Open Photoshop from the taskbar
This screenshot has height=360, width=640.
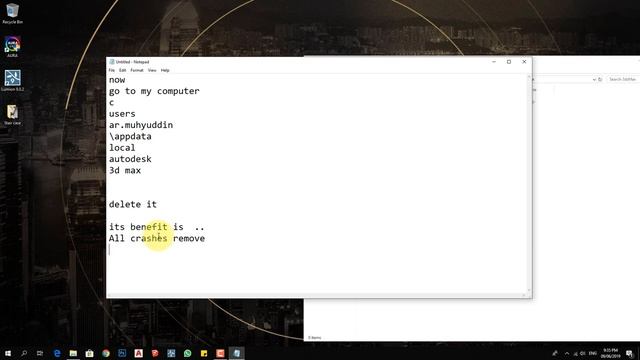coord(122,353)
